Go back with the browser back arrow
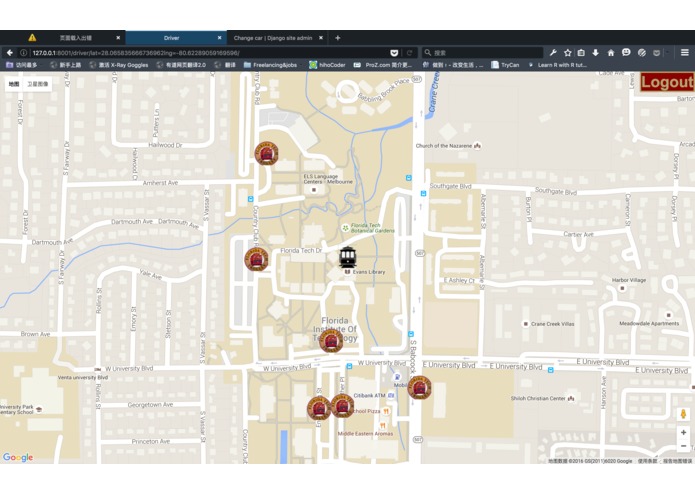 10,53
